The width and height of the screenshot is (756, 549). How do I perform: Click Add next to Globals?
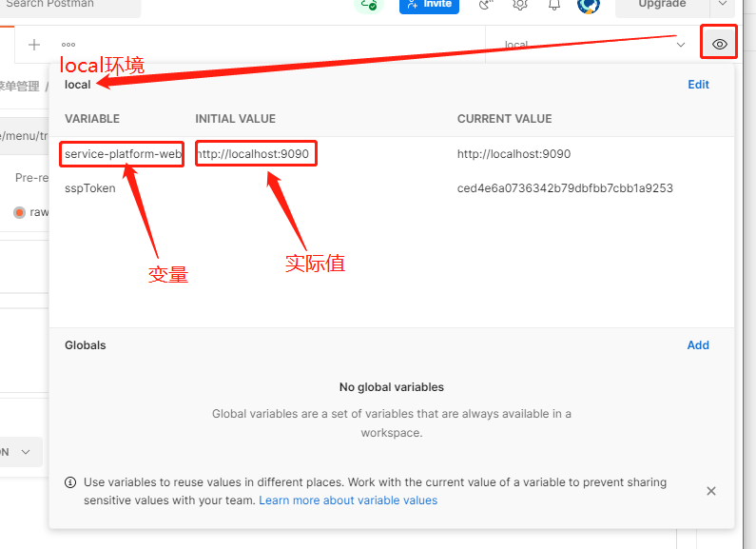click(x=698, y=345)
